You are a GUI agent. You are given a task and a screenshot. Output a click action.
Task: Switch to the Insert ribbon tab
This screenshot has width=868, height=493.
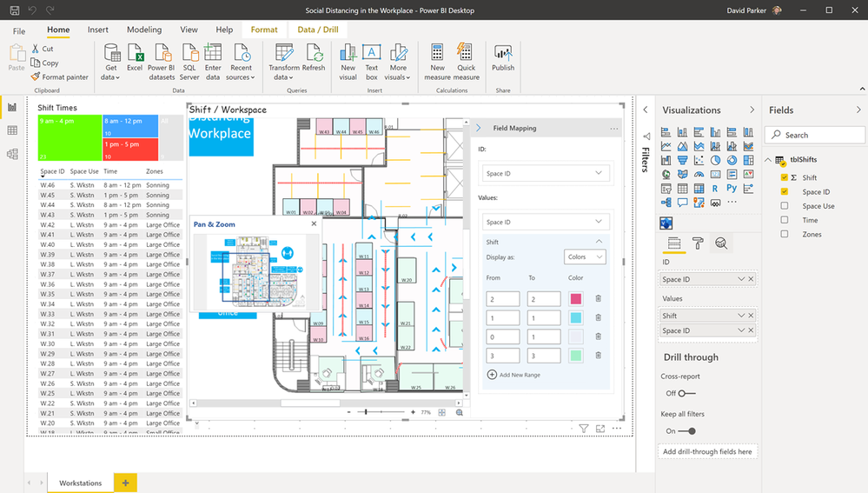pos(98,30)
